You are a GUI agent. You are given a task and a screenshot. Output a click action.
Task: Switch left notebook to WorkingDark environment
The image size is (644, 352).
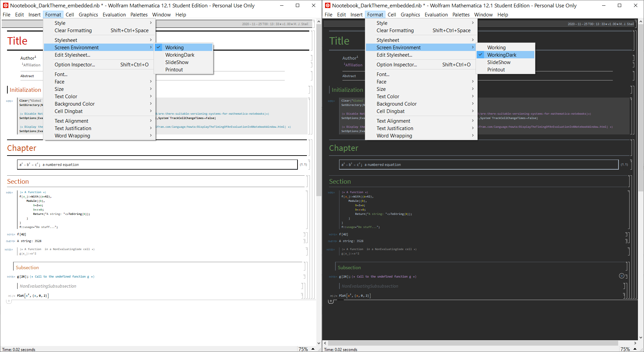(180, 55)
